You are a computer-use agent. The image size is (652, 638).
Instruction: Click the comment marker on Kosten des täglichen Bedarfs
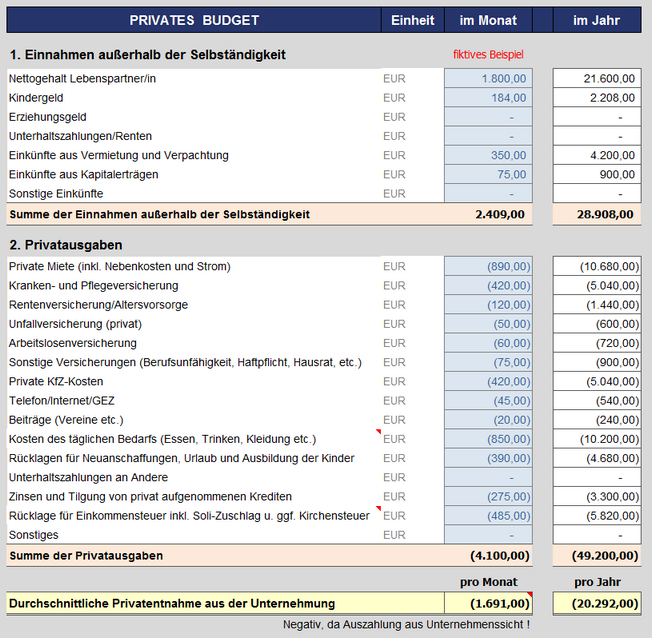point(379,432)
